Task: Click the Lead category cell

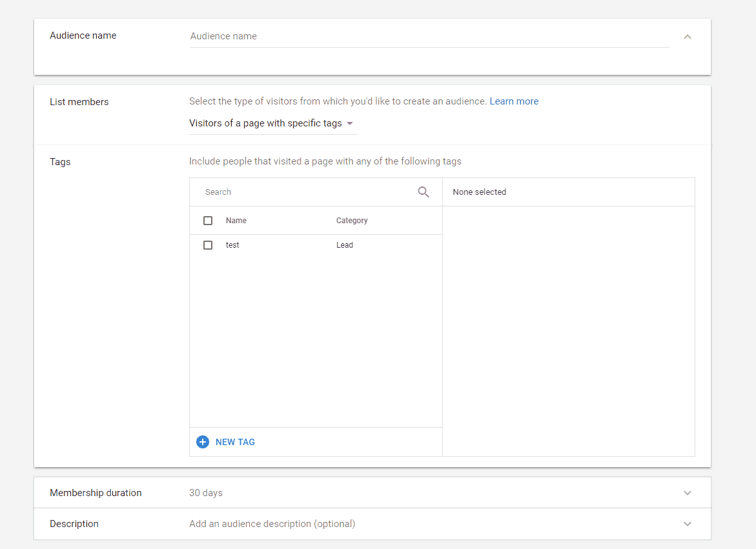Action: [x=345, y=245]
